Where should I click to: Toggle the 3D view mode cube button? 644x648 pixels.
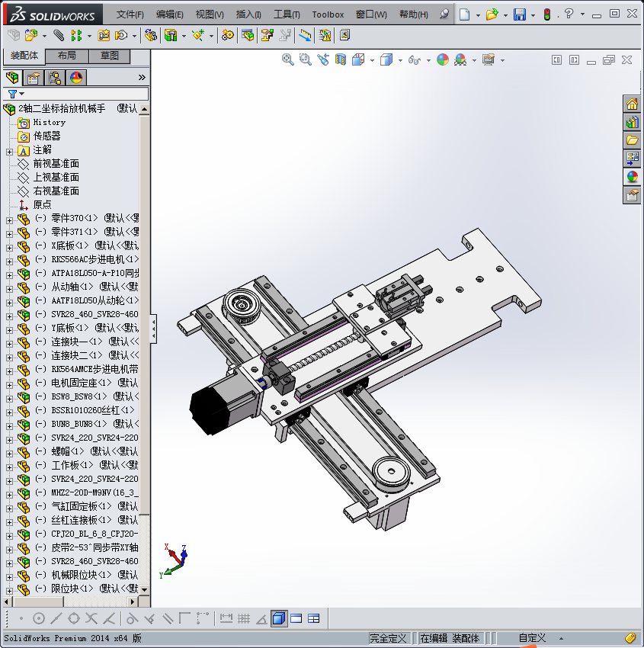(279, 619)
